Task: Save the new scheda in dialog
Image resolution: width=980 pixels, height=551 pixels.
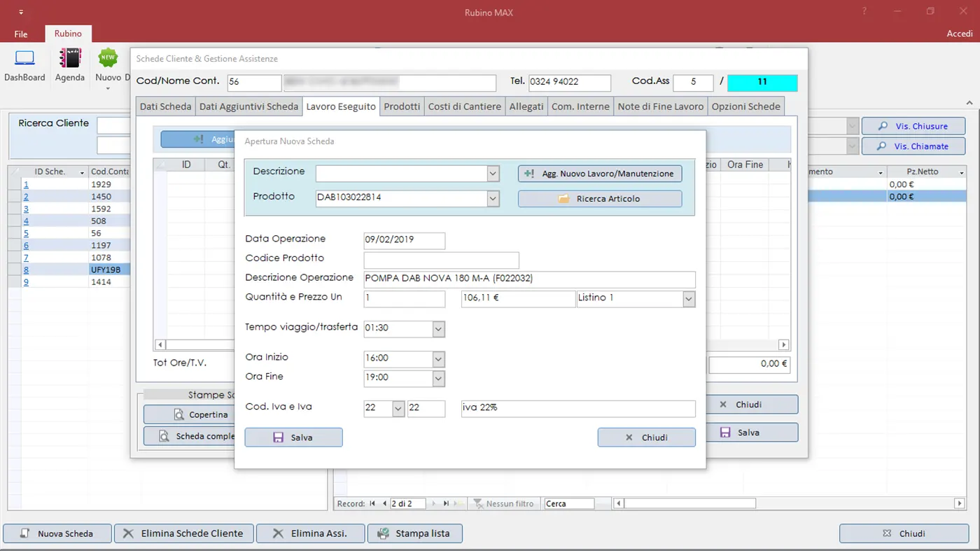Action: tap(293, 438)
